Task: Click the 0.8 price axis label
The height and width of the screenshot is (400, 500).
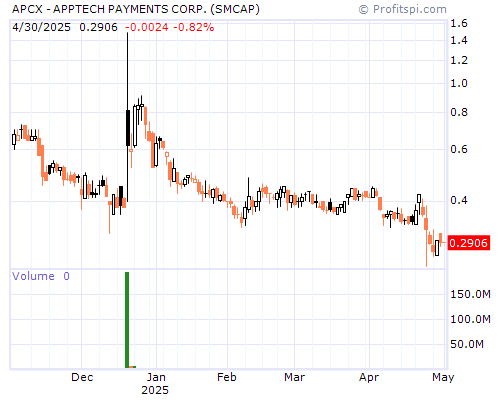Action: 459,112
